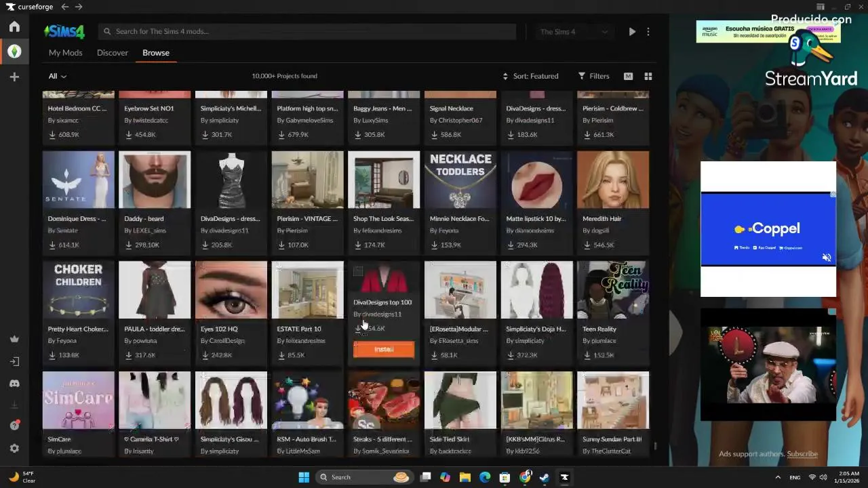Viewport: 868px width, 488px height.
Task: Open the Choker Children thumbnail
Action: pyautogui.click(x=79, y=289)
